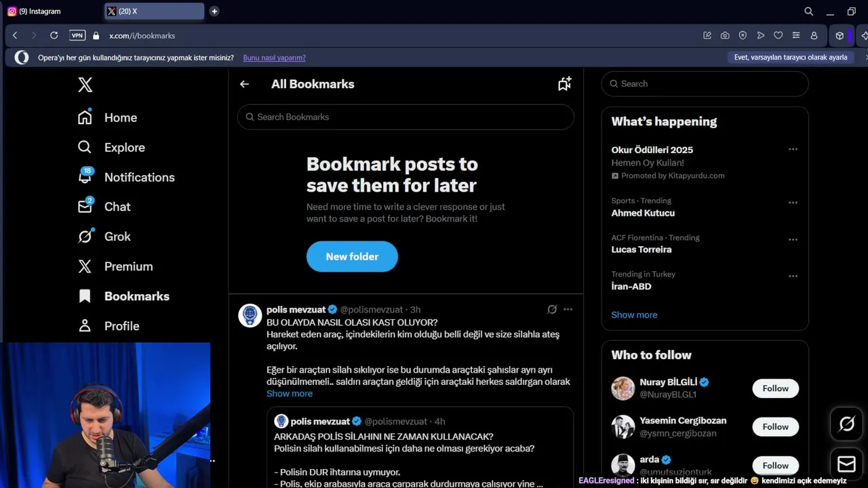
Task: Click the add folder icon beside All Bookmarks
Action: tap(564, 84)
